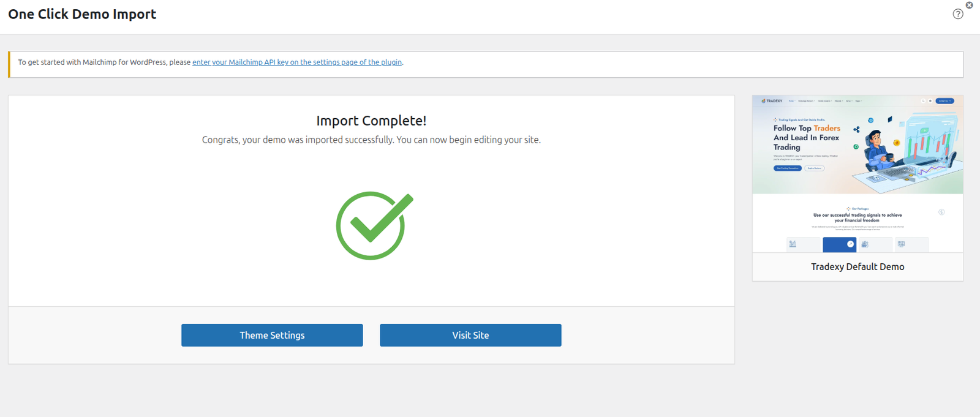The height and width of the screenshot is (417, 980).
Task: Open the help question mark icon
Action: point(958,14)
